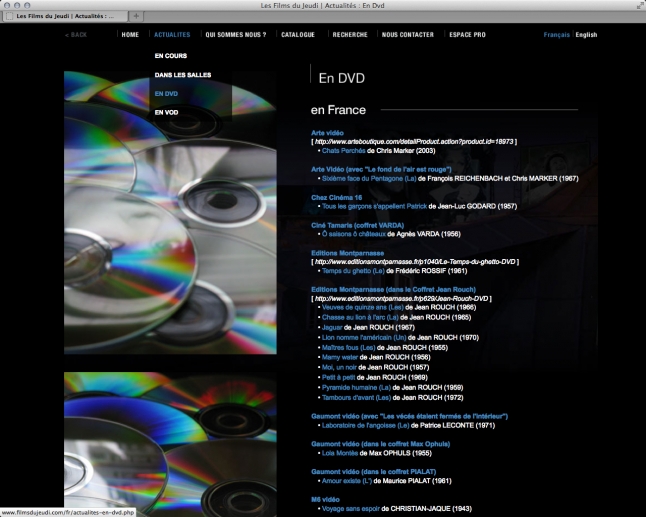Open the artsboutique.com product URL
This screenshot has height=517, width=646.
point(414,141)
